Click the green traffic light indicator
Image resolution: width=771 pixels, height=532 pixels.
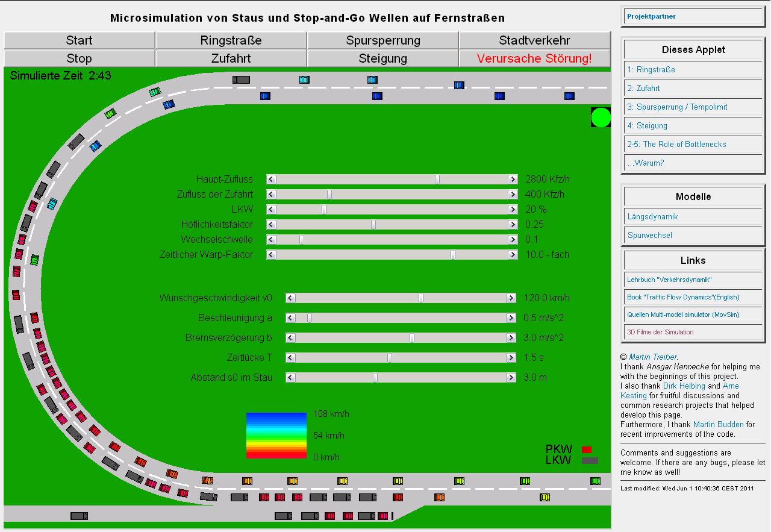coord(601,117)
